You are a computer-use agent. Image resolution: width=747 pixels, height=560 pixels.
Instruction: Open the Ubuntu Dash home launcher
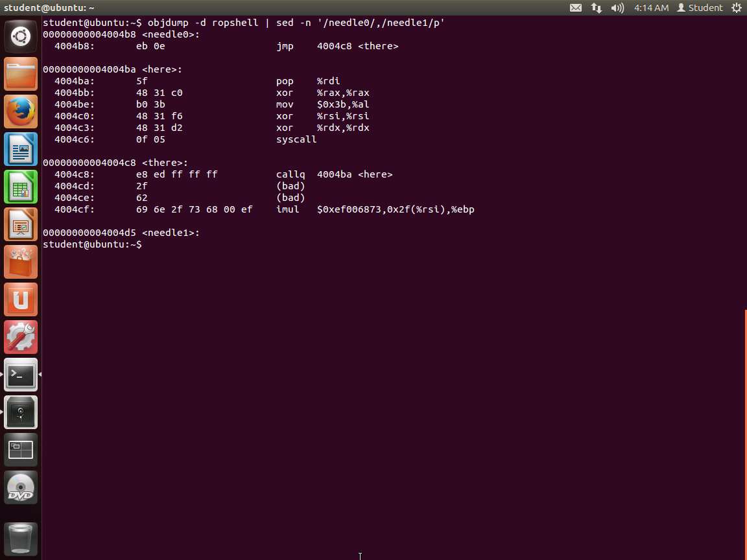click(x=21, y=36)
